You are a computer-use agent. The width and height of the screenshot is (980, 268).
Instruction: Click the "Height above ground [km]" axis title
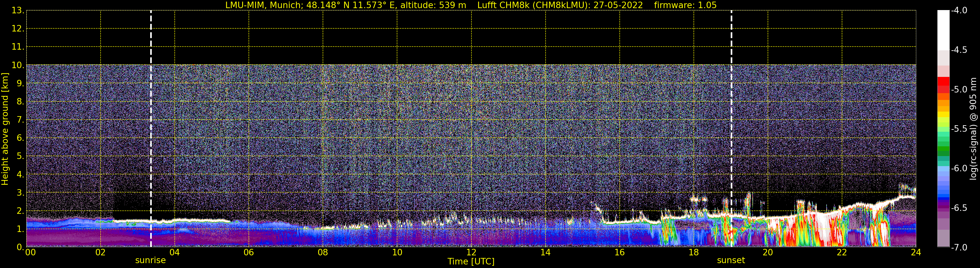[5, 129]
